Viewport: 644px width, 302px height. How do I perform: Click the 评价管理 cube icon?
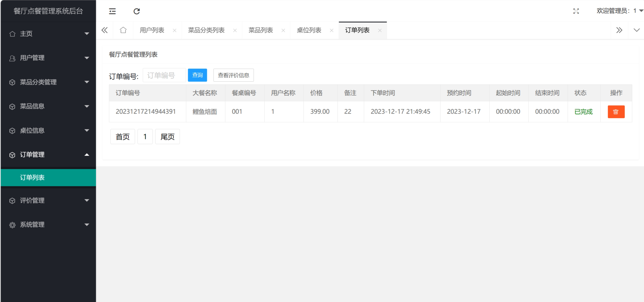[12, 201]
